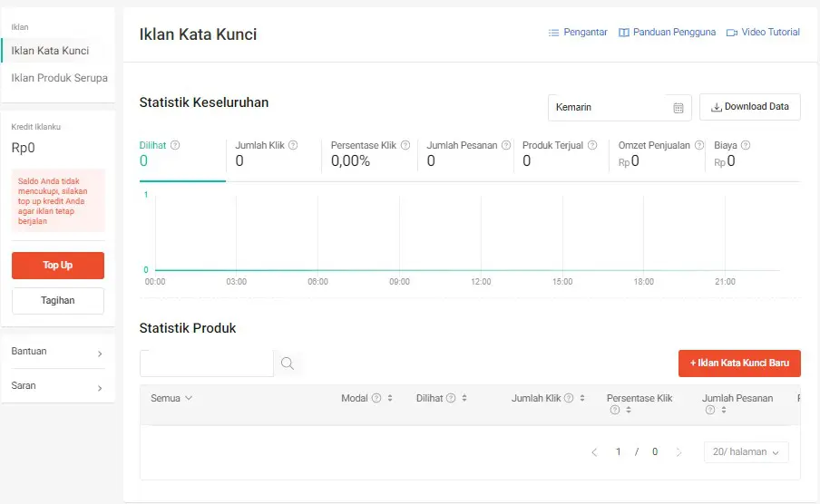Click help icon next to Omzet Penjualan

(699, 145)
